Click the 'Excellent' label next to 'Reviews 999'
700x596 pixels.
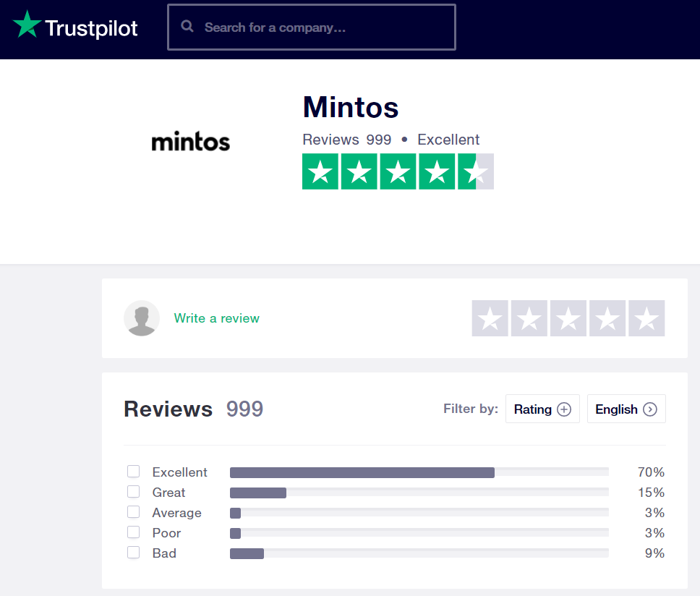pos(448,140)
